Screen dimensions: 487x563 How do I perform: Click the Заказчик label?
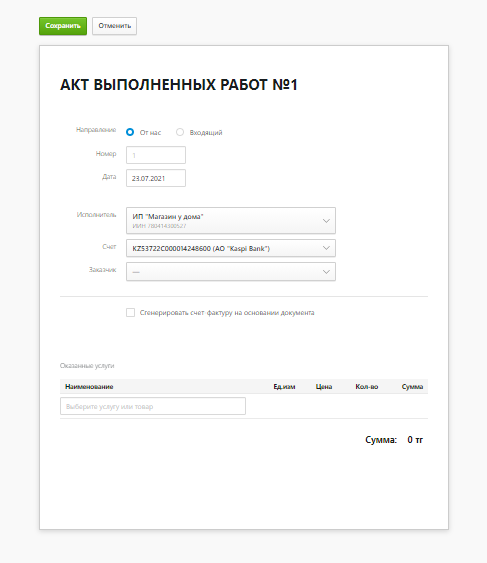click(102, 269)
